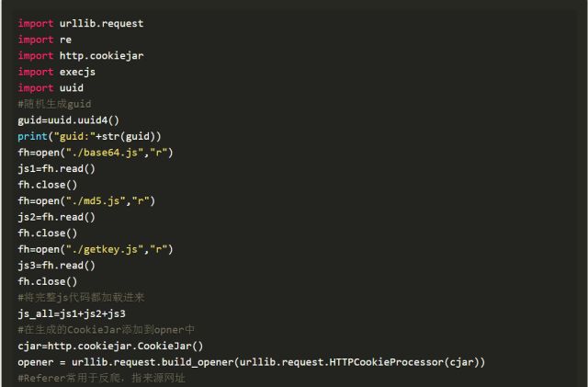Click the 'cjar=http.cookiejar.CookieJar()' line
The height and width of the screenshot is (387, 588).
click(110, 346)
